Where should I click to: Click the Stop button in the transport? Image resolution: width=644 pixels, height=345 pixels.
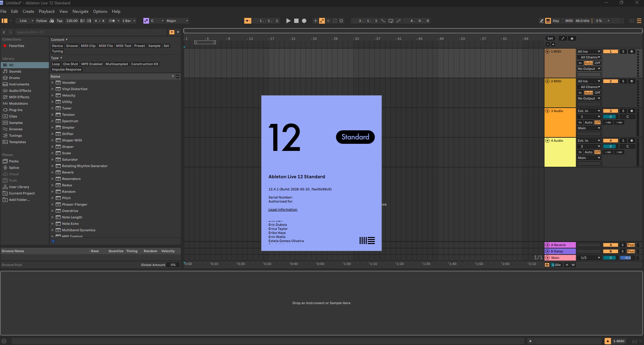pyautogui.click(x=296, y=21)
